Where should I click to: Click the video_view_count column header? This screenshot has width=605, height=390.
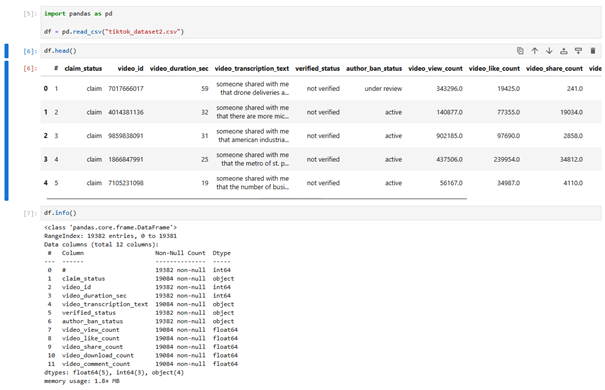point(435,69)
